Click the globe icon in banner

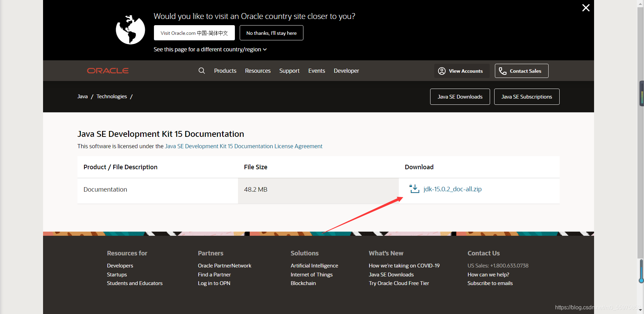[x=131, y=30]
